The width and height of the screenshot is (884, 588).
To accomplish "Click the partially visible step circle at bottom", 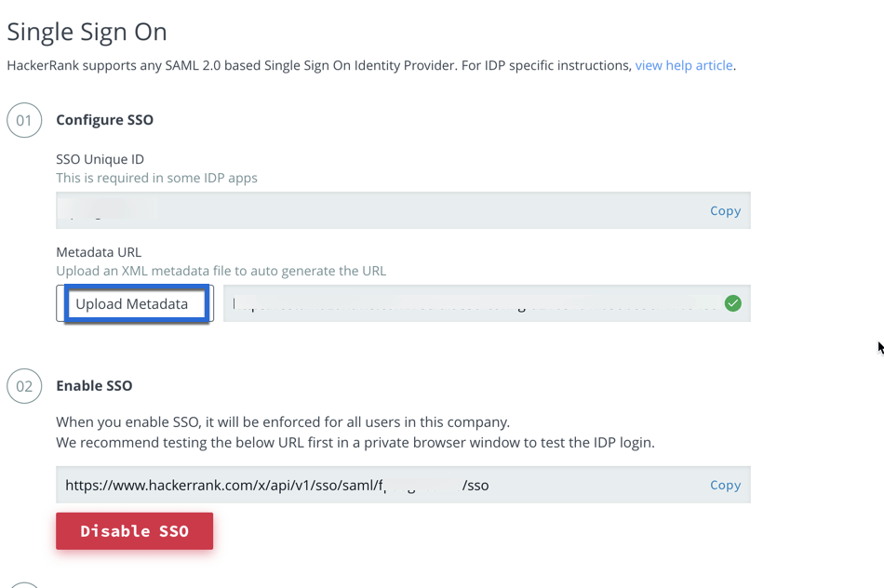I will [24, 584].
